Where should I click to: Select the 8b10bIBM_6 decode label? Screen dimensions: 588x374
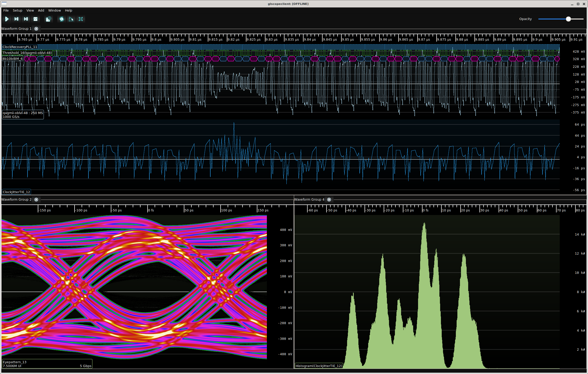[13, 59]
